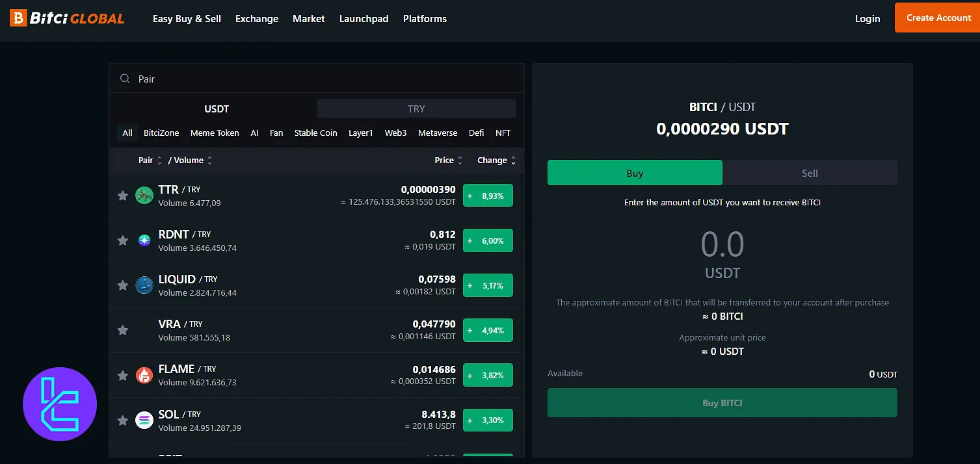Click the purple floating widget icon
The image size is (980, 464).
[60, 404]
